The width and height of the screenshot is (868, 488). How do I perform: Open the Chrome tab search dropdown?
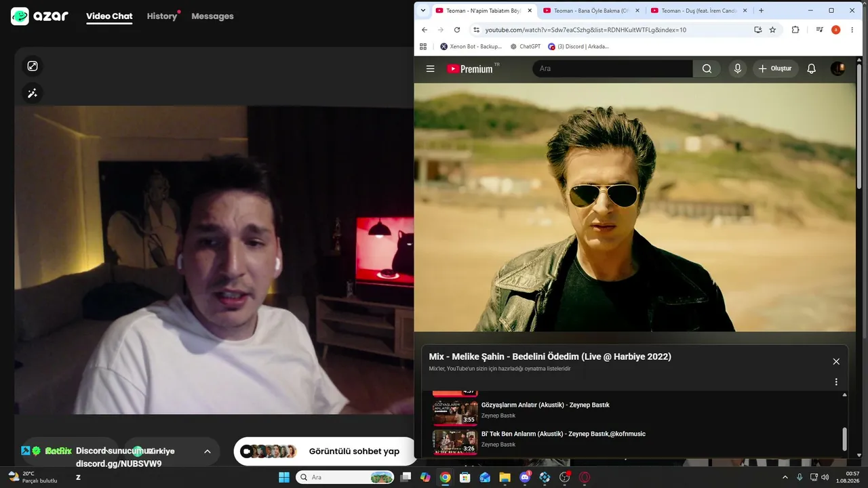click(423, 10)
